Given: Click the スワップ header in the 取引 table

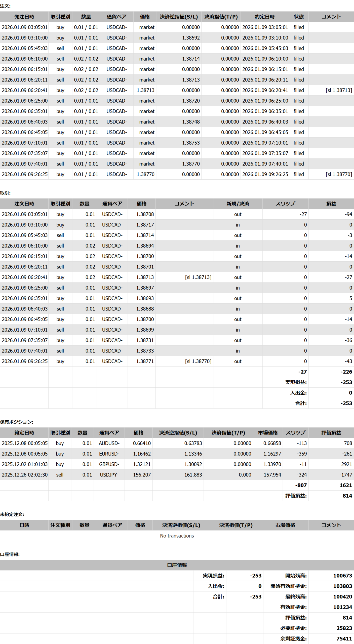Looking at the screenshot, I should (285, 204).
